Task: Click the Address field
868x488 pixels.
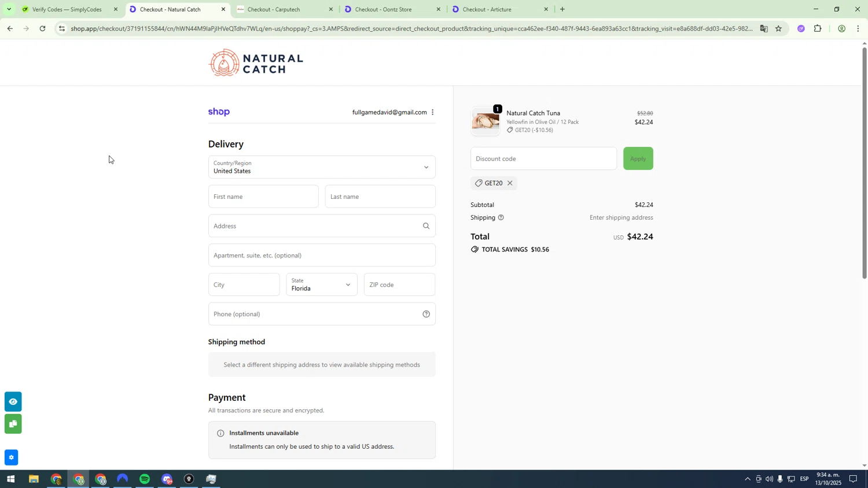Action: (322, 226)
